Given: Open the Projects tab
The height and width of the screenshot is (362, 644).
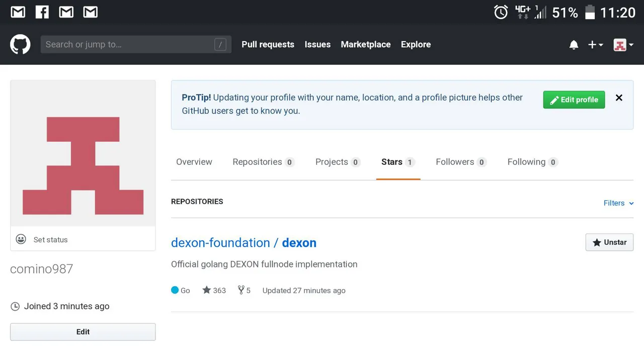Looking at the screenshot, I should coord(338,162).
